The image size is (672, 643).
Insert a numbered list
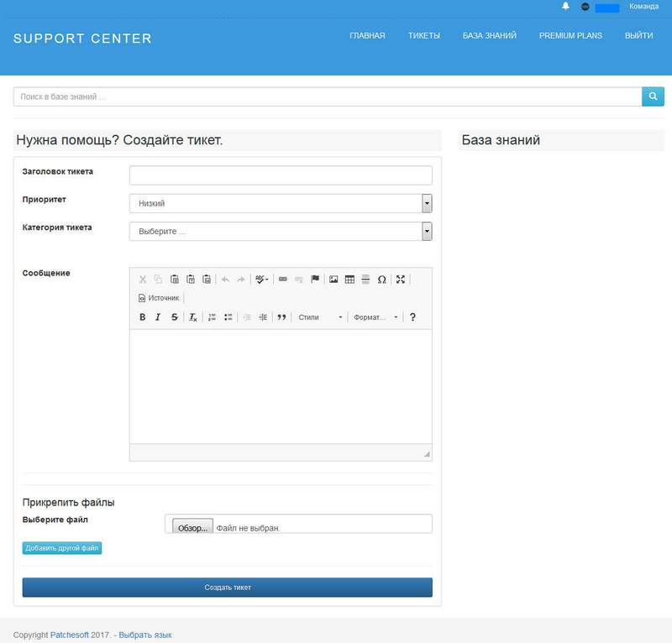212,317
